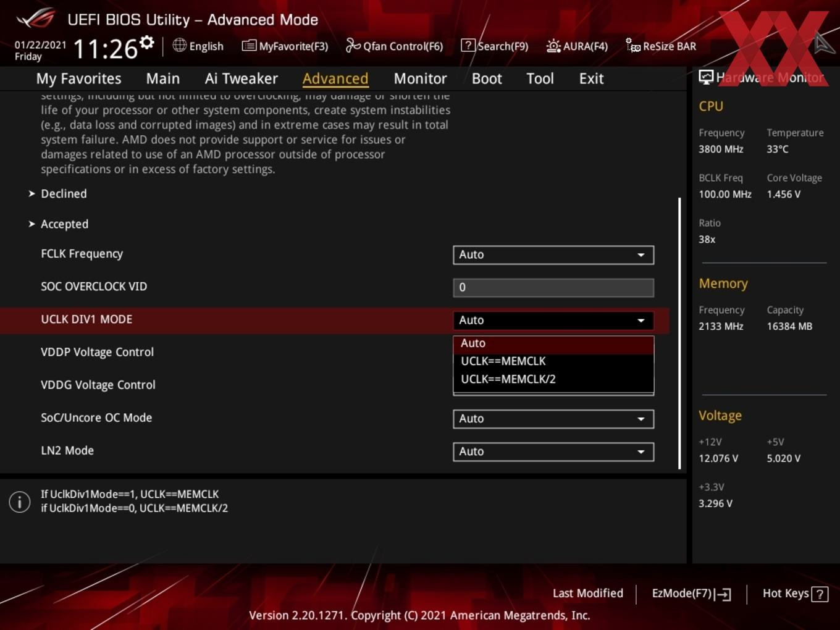Click the English language button

(x=198, y=46)
